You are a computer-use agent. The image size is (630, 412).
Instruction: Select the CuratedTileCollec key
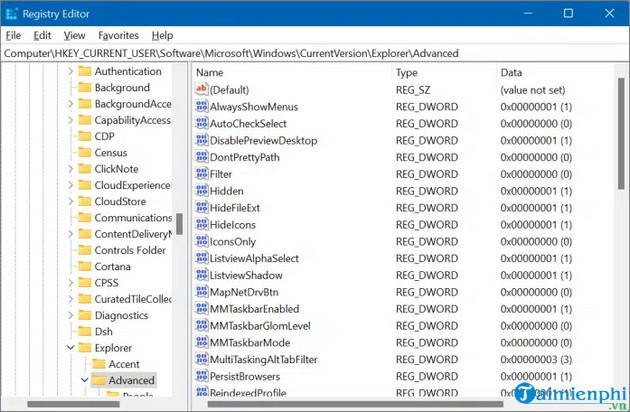pyautogui.click(x=133, y=299)
